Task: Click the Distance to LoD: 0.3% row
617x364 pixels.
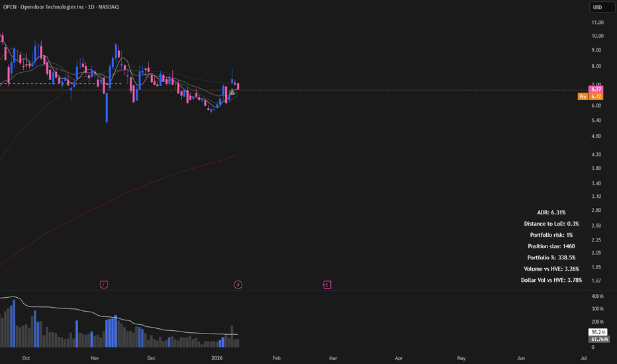Action: click(x=551, y=224)
